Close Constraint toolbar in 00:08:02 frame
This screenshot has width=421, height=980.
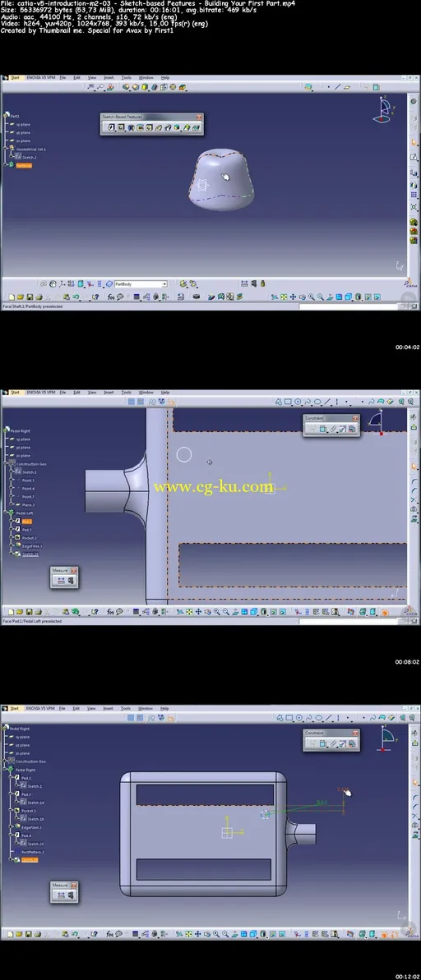coord(354,418)
